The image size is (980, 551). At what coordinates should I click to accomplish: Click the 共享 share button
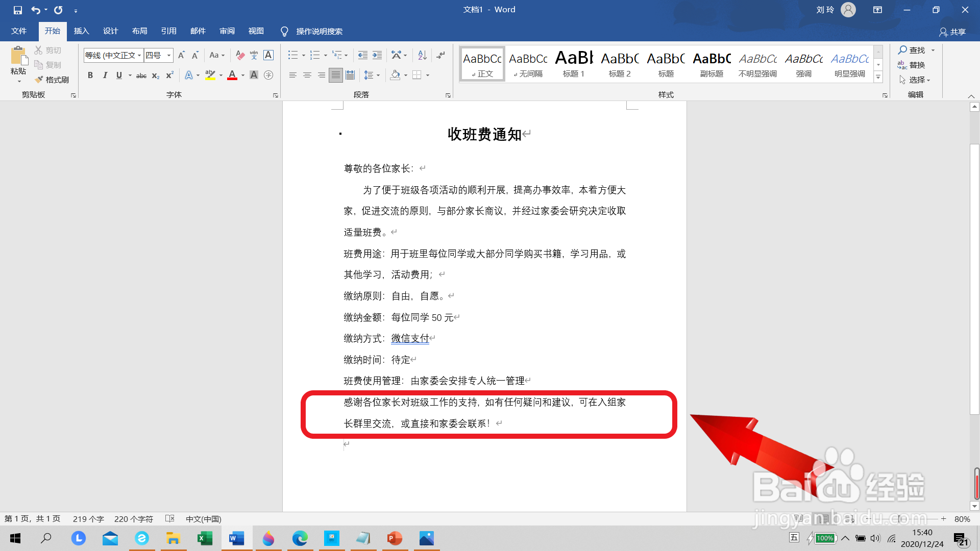pos(952,32)
